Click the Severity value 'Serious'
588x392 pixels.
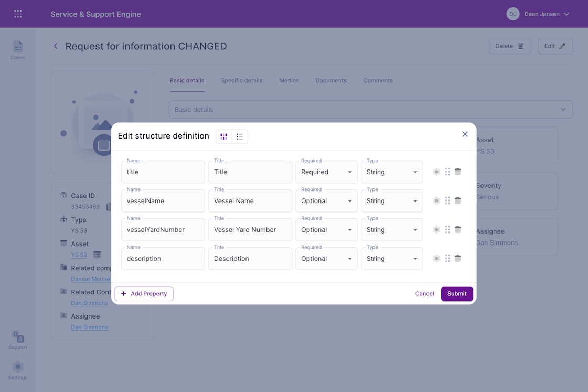[487, 197]
